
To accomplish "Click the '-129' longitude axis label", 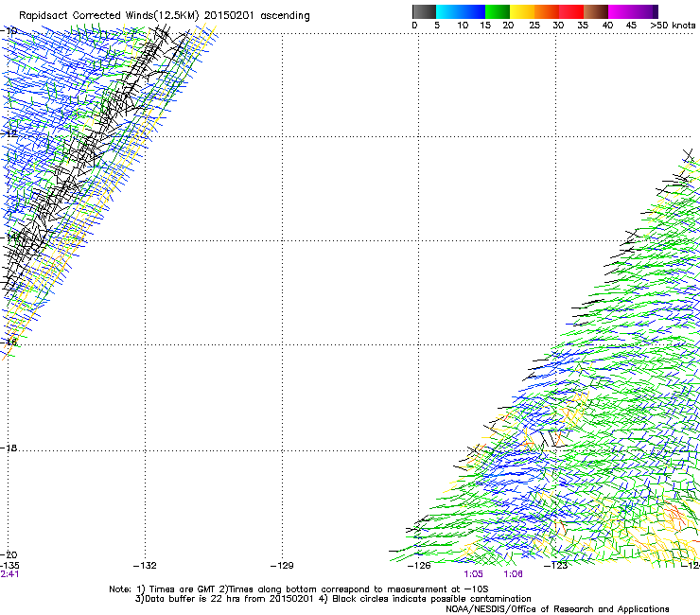I will click(x=282, y=566).
